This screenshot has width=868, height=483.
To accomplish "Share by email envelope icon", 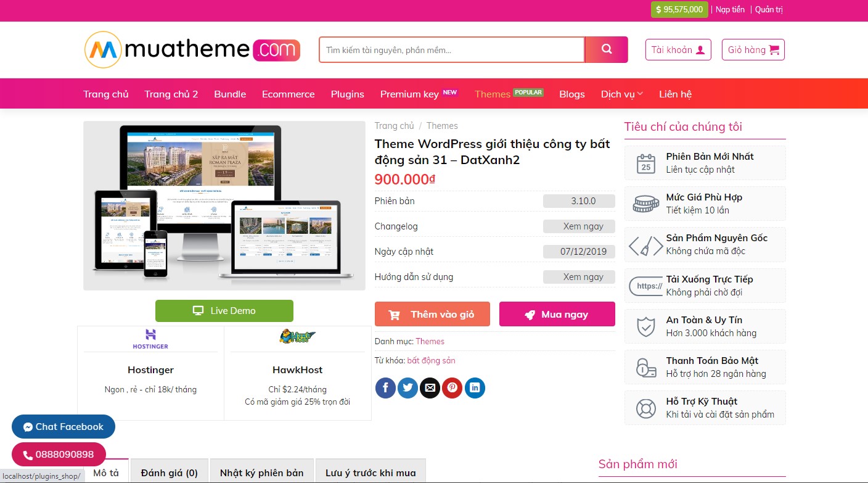I will pos(430,388).
